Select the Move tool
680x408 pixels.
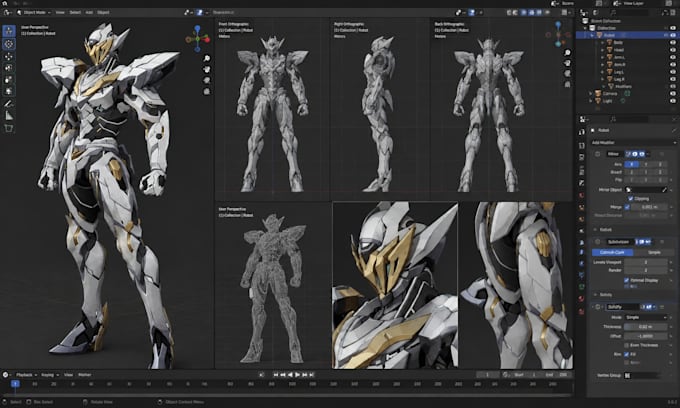coord(9,56)
